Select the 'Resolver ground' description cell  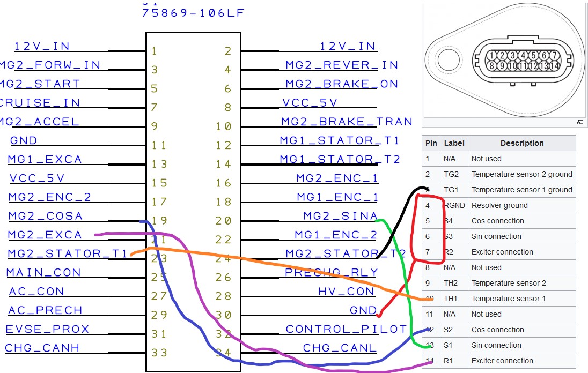(522, 205)
